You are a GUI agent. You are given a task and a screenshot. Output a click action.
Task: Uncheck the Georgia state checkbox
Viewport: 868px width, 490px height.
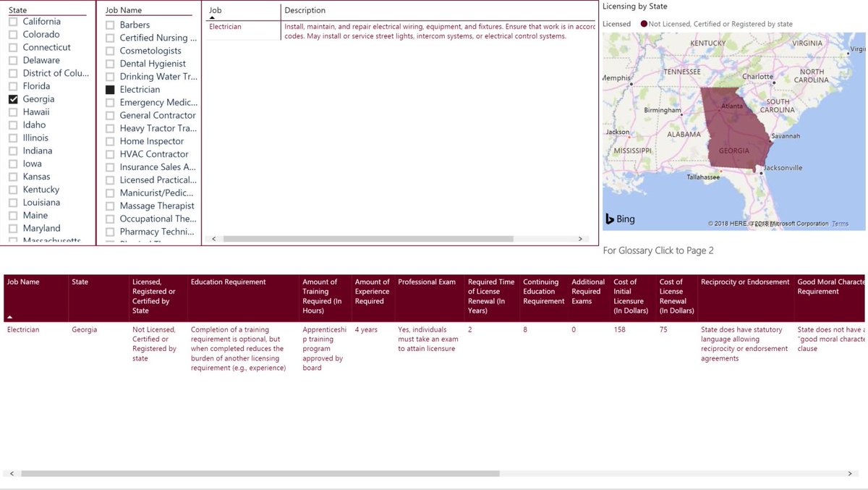point(13,99)
